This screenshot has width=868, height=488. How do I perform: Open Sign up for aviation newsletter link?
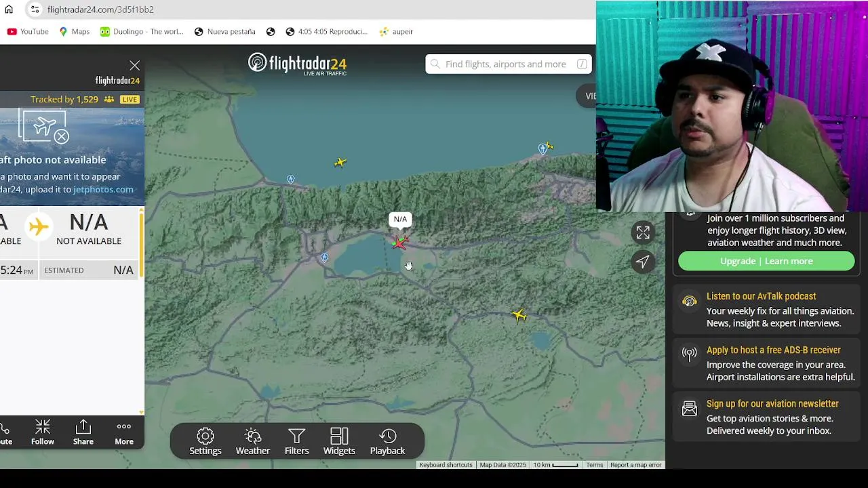tap(772, 403)
